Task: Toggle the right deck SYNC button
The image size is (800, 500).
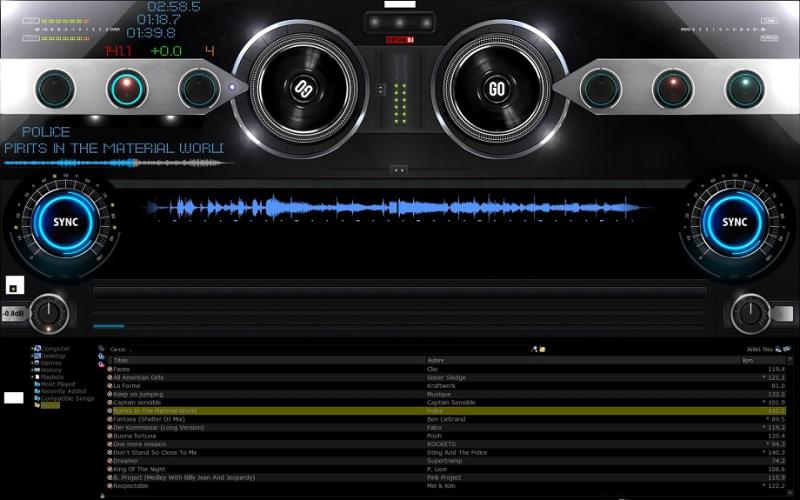Action: click(735, 222)
